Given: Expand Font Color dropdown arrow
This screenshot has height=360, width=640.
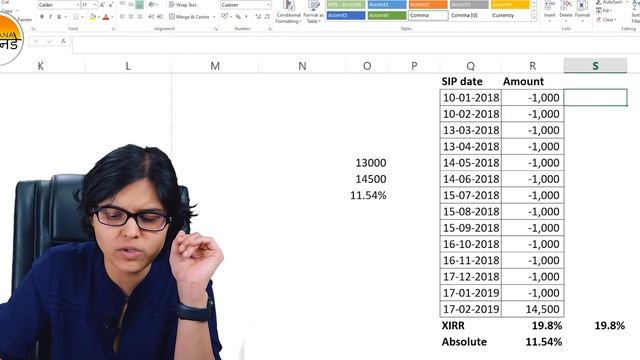Looking at the screenshot, I should [x=112, y=17].
